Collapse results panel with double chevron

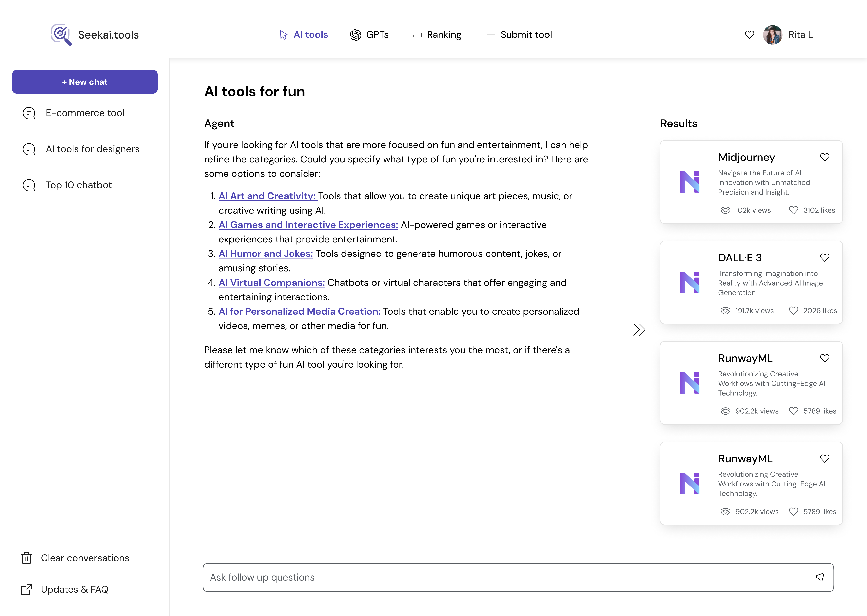pos(639,330)
